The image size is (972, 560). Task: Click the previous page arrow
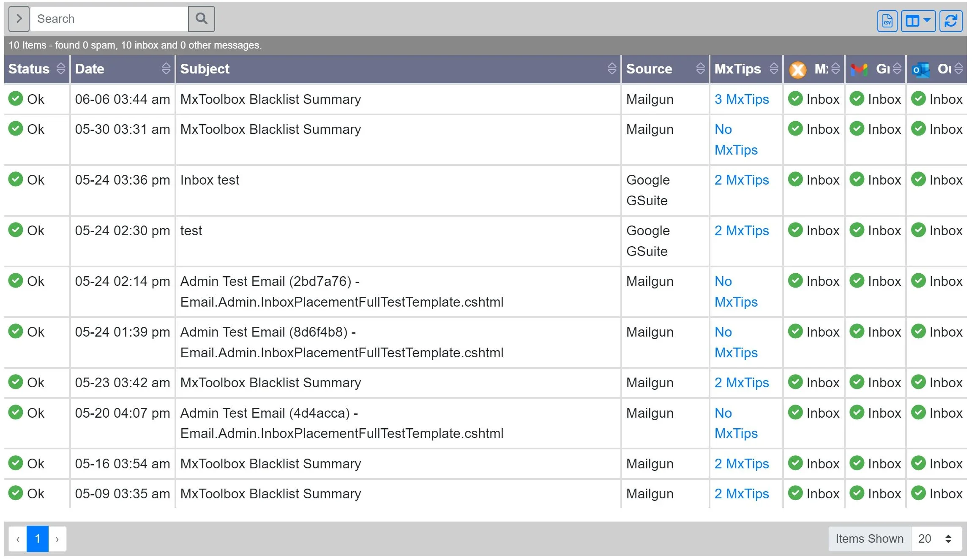(x=18, y=539)
